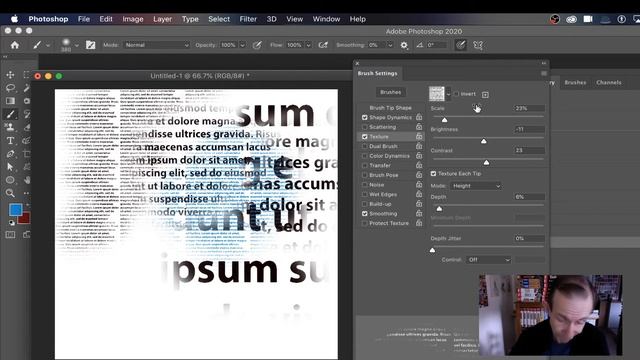Open the texture Mode Height dropdown
This screenshot has height=360, width=640.
coord(476,186)
